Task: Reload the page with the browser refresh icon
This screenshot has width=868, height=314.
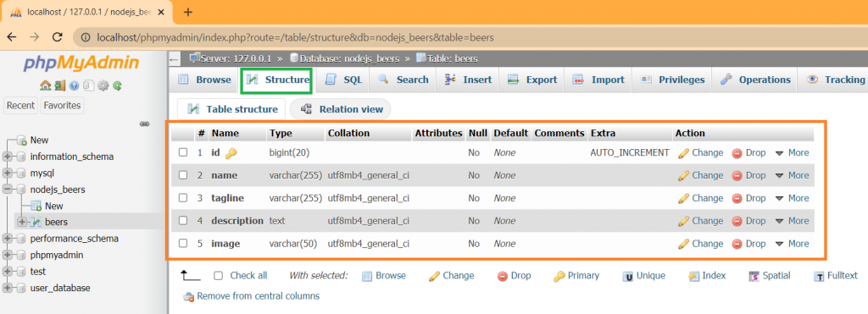Action: (x=57, y=37)
